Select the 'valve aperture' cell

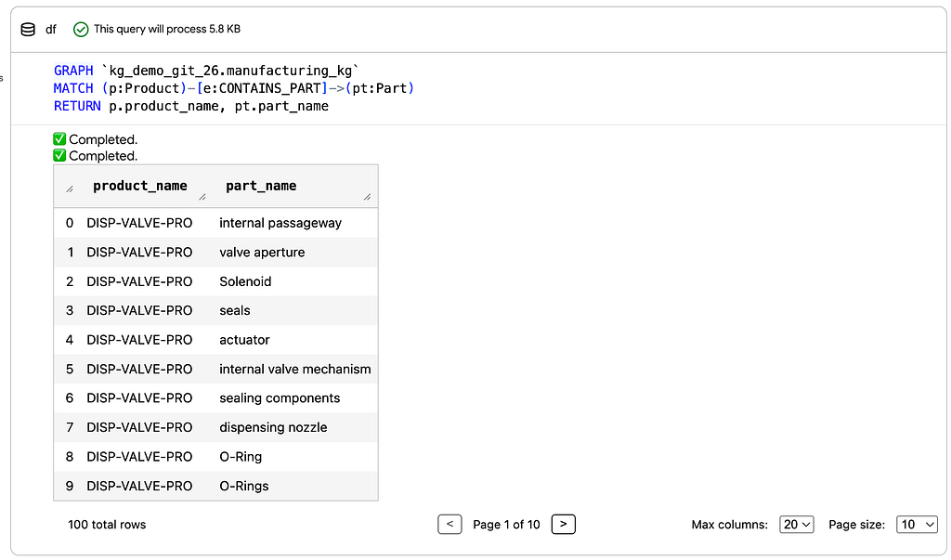262,253
